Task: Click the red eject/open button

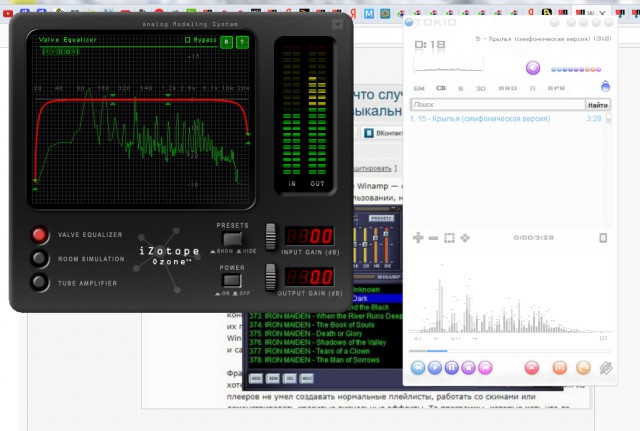Action: pyautogui.click(x=531, y=368)
